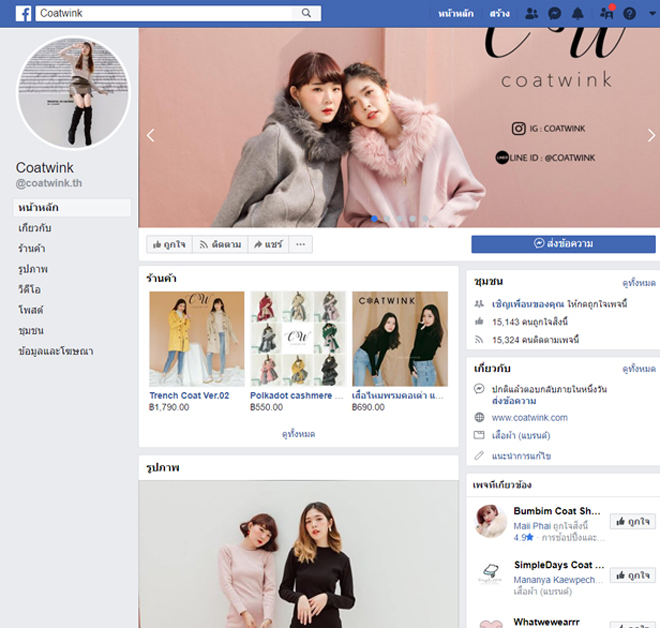
Task: Click ดูทั้งหมด in the ชุมชน panel
Action: pos(639,283)
